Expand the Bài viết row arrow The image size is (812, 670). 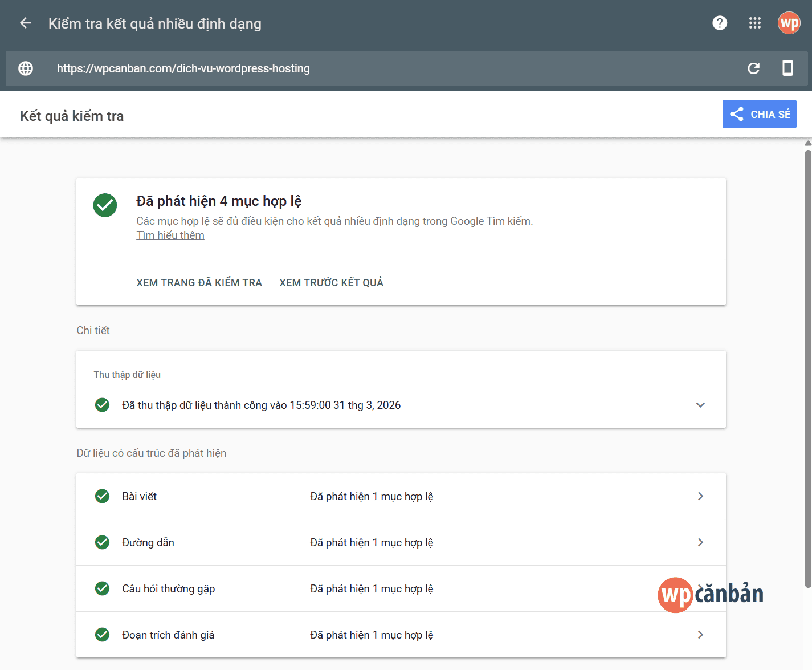click(700, 496)
